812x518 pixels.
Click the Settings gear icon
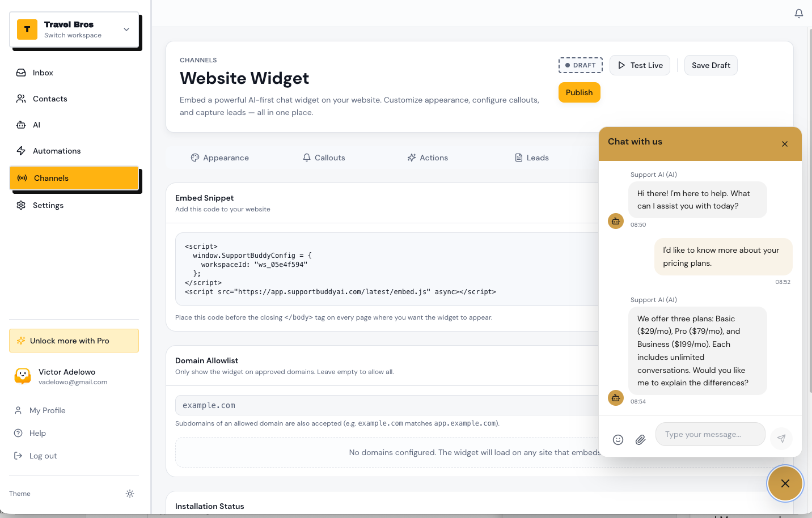tap(21, 205)
